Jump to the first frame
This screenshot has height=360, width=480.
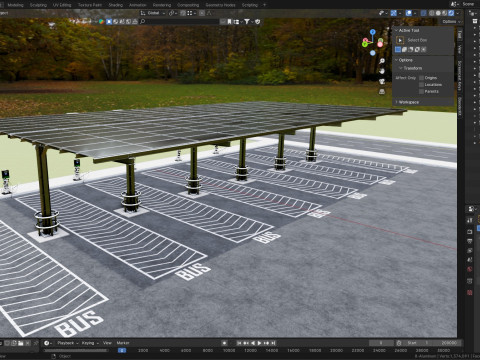pyautogui.click(x=239, y=343)
